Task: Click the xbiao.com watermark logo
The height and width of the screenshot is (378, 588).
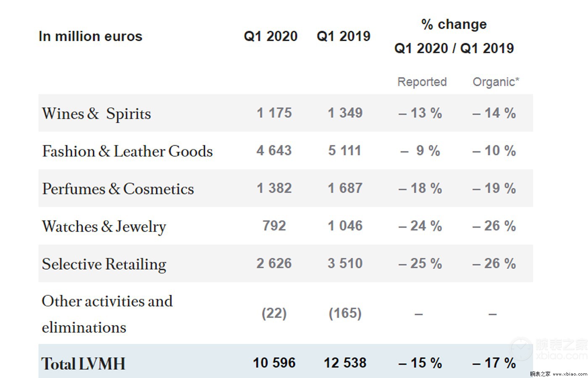Action: (x=548, y=349)
